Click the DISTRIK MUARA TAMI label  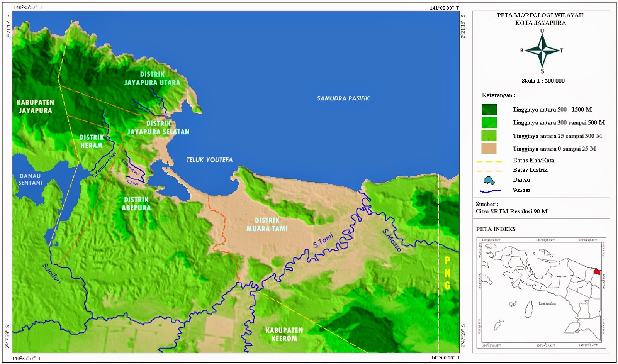pos(267,224)
